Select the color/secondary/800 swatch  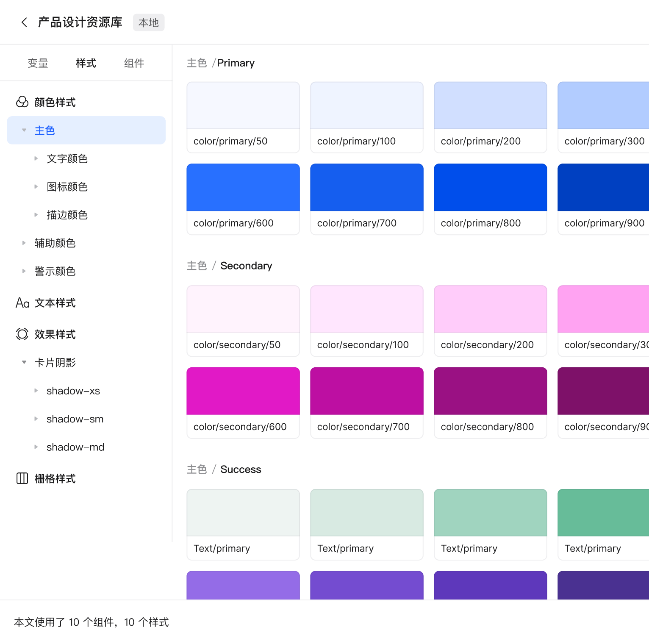pyautogui.click(x=491, y=403)
